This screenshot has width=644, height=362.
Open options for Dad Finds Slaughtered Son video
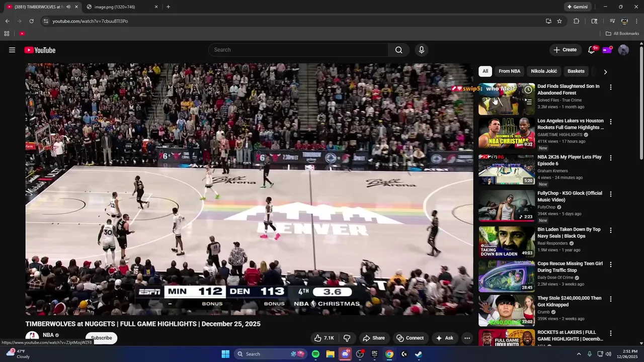click(x=611, y=87)
